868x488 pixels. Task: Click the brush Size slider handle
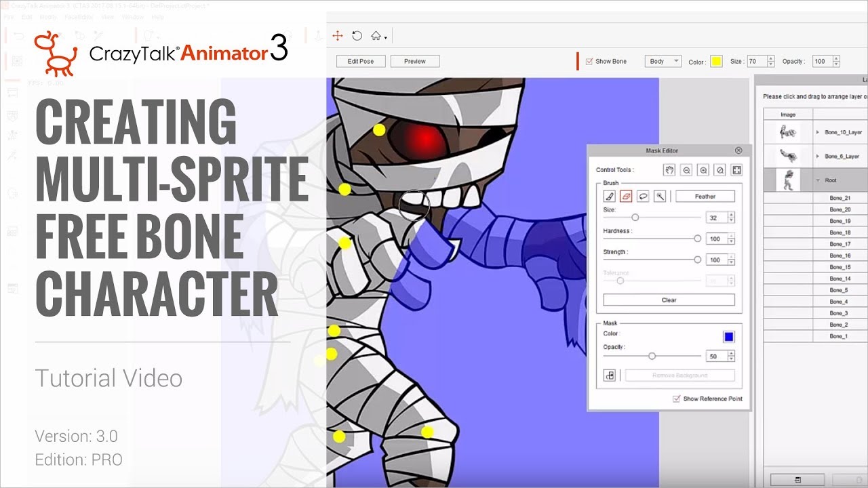click(635, 218)
